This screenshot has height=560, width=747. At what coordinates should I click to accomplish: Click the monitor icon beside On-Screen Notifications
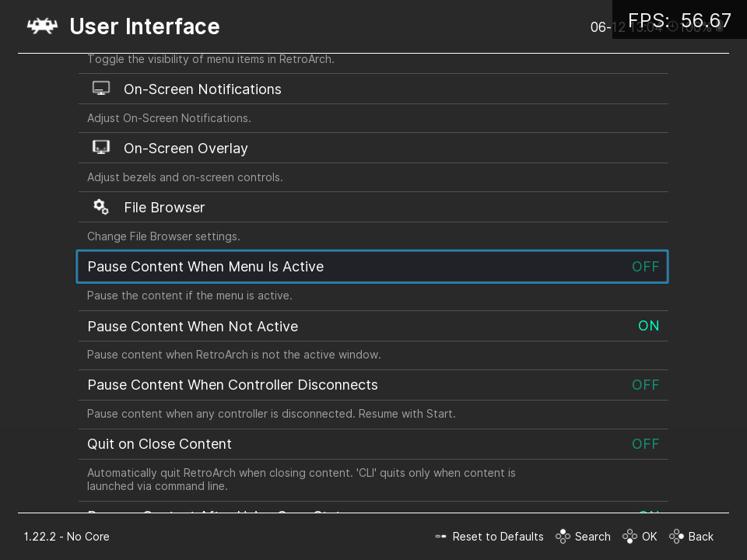(x=100, y=89)
